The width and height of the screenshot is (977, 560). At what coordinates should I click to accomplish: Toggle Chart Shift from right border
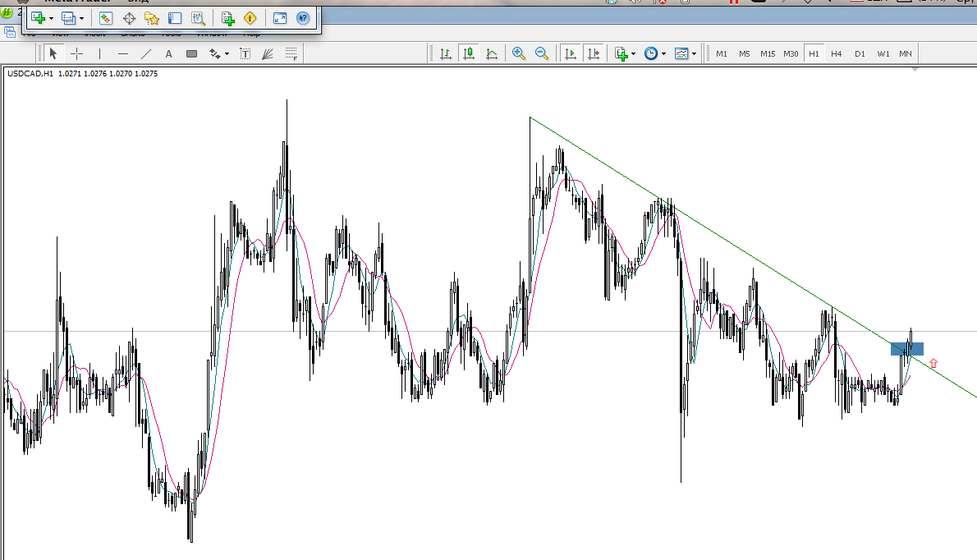pyautogui.click(x=593, y=53)
